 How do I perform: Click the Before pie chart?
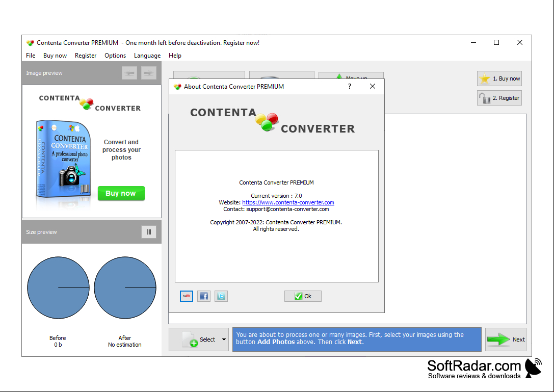coord(58,288)
